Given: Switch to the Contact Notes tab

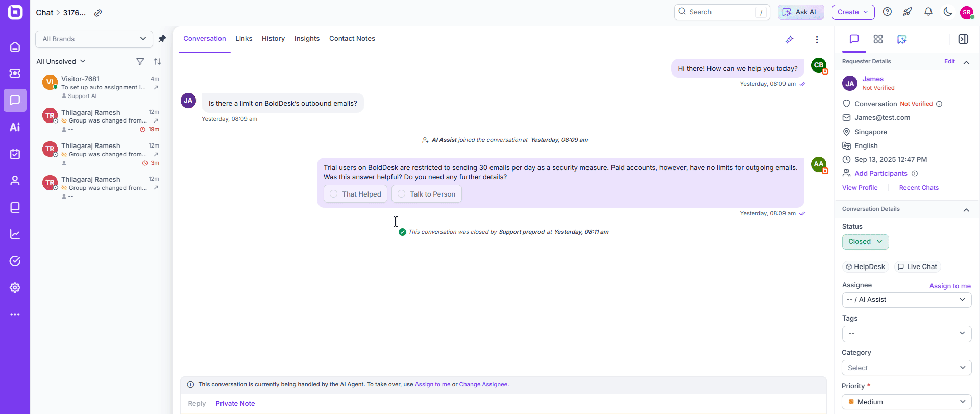Looking at the screenshot, I should [352, 39].
